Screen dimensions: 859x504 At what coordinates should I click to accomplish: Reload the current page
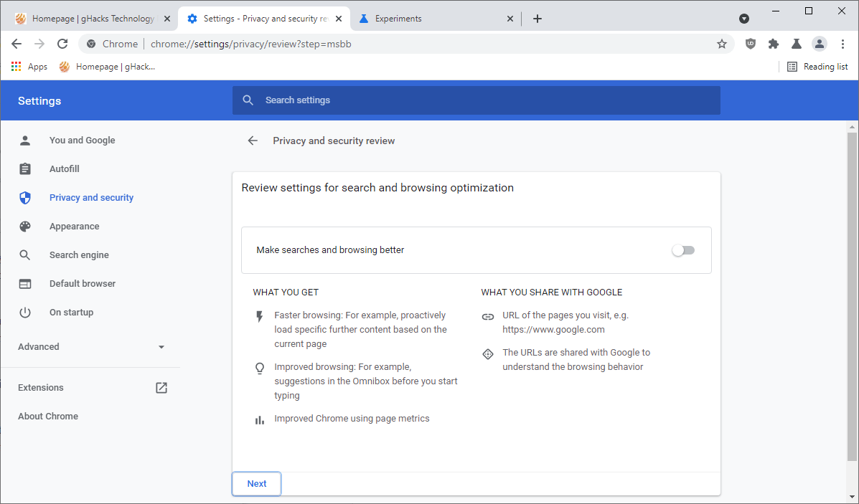62,44
